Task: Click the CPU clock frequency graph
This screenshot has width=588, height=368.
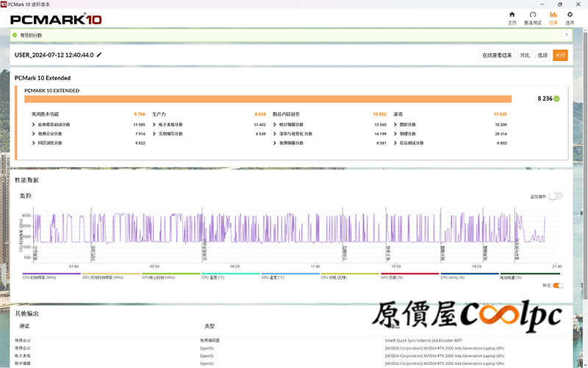Action: (x=295, y=235)
